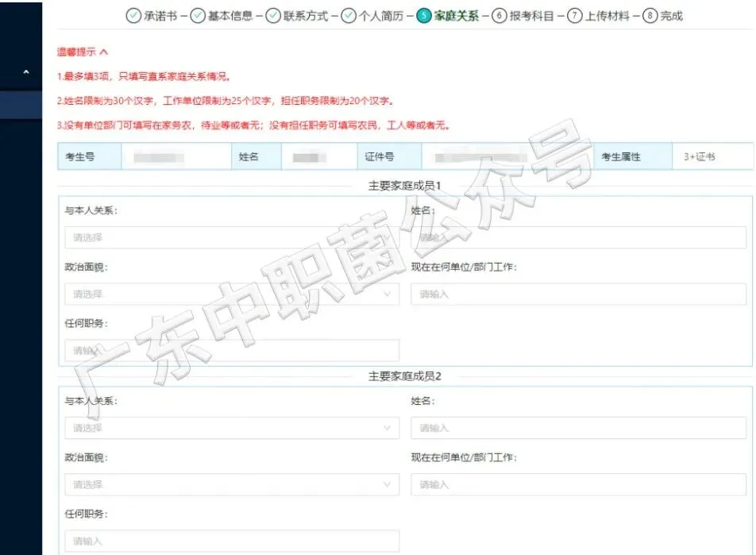
Task: Go to the 完成 step
Action: [x=672, y=16]
